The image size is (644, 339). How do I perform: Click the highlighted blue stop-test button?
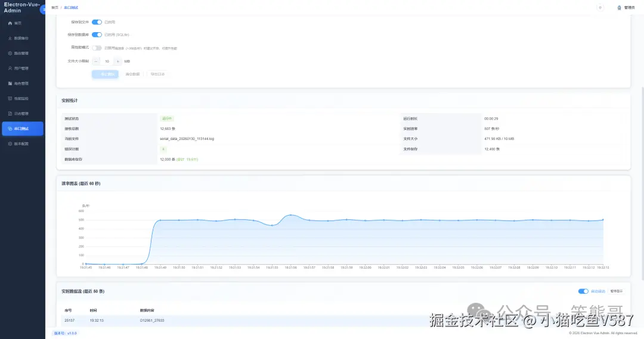[x=105, y=74]
